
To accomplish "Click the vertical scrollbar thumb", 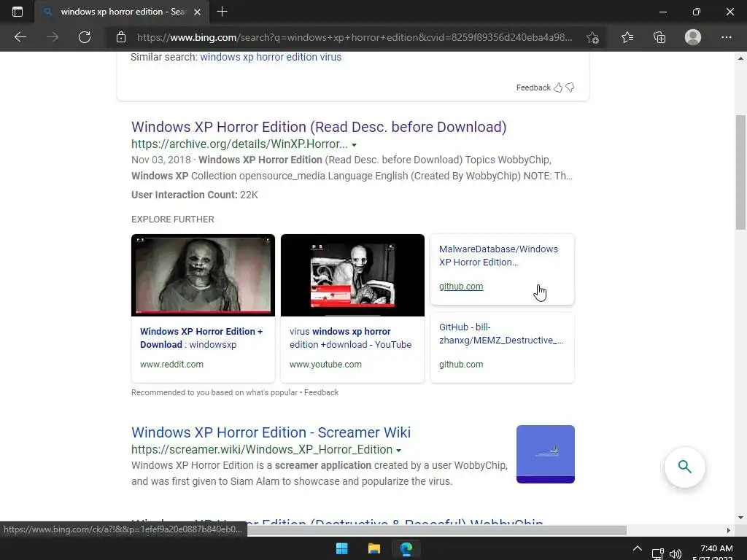I will (x=741, y=172).
